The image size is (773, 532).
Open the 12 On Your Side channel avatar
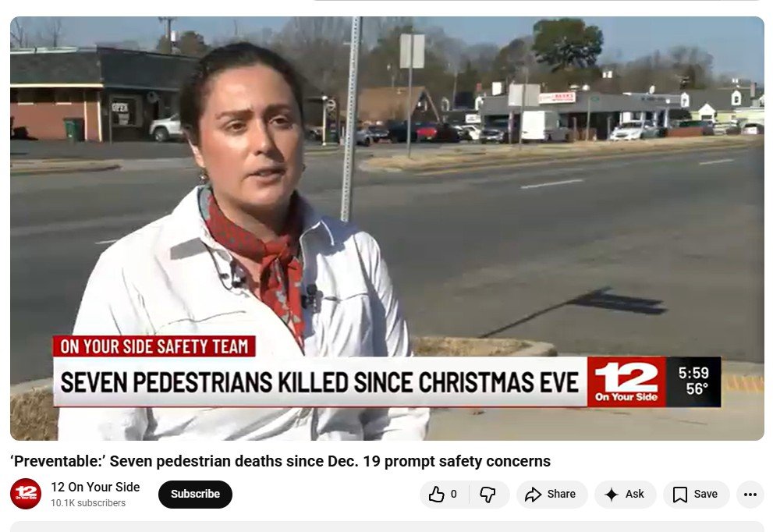26,494
